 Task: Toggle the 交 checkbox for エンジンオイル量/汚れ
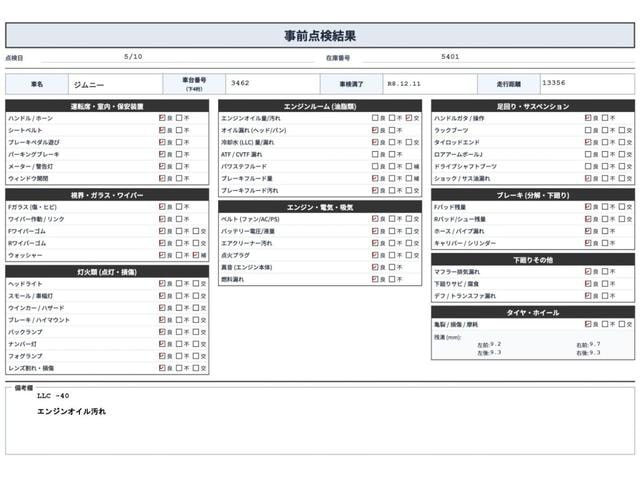[409, 118]
